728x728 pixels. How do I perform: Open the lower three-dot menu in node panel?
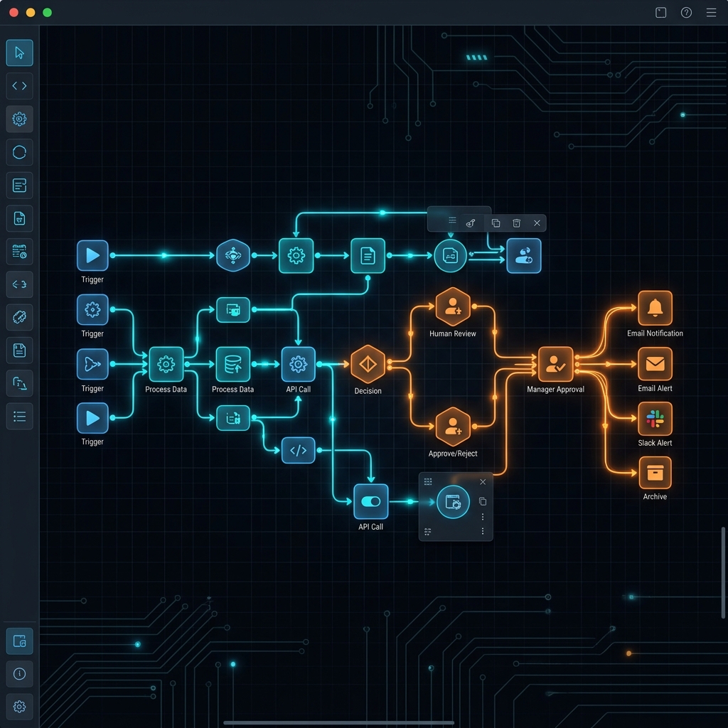tap(483, 532)
